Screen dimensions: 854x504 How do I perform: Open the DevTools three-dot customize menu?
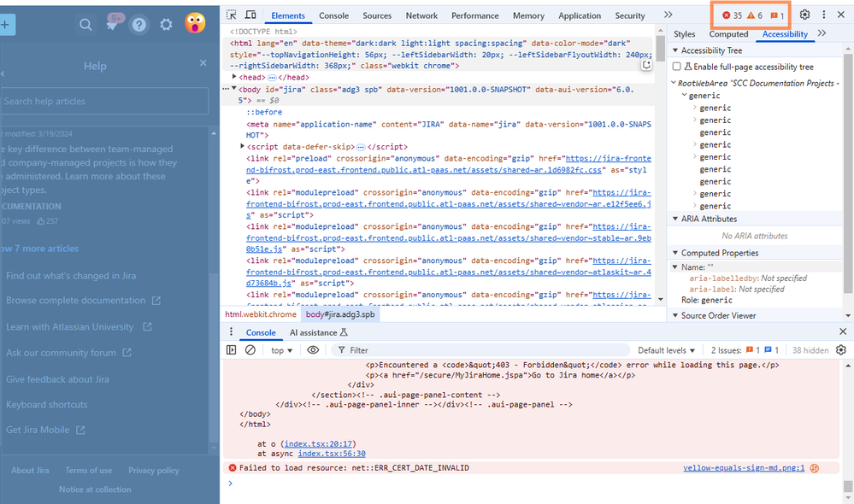[823, 15]
